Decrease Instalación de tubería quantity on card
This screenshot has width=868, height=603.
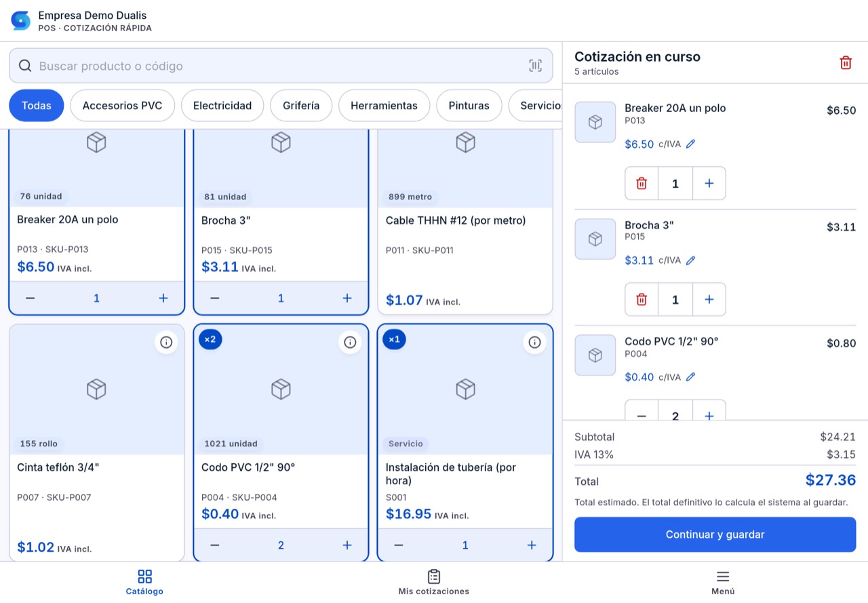pyautogui.click(x=399, y=545)
